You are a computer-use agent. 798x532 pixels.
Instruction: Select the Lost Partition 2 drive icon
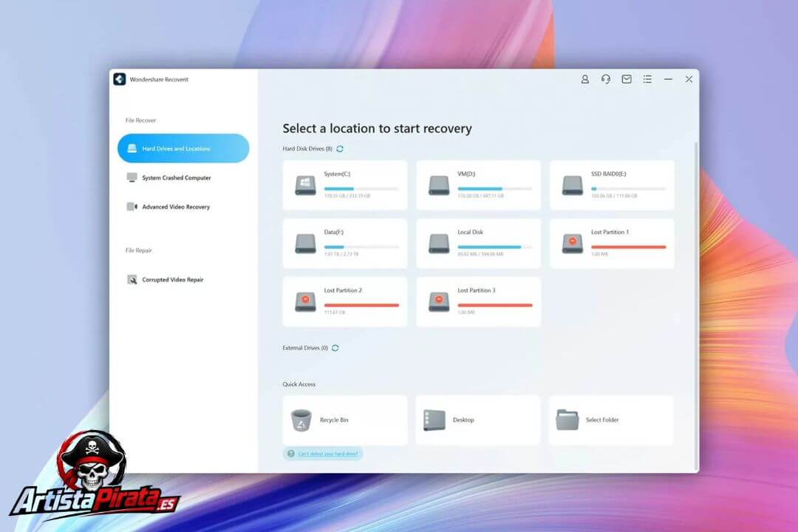(305, 302)
